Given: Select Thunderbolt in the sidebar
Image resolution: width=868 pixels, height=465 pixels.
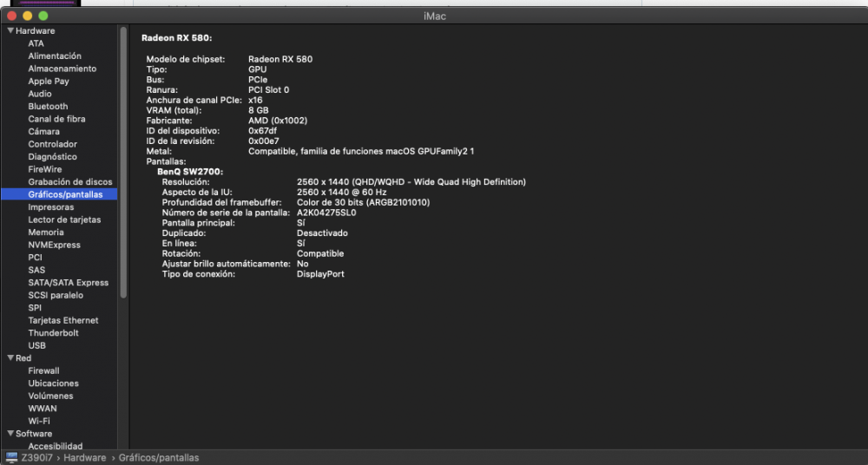Looking at the screenshot, I should pos(53,333).
